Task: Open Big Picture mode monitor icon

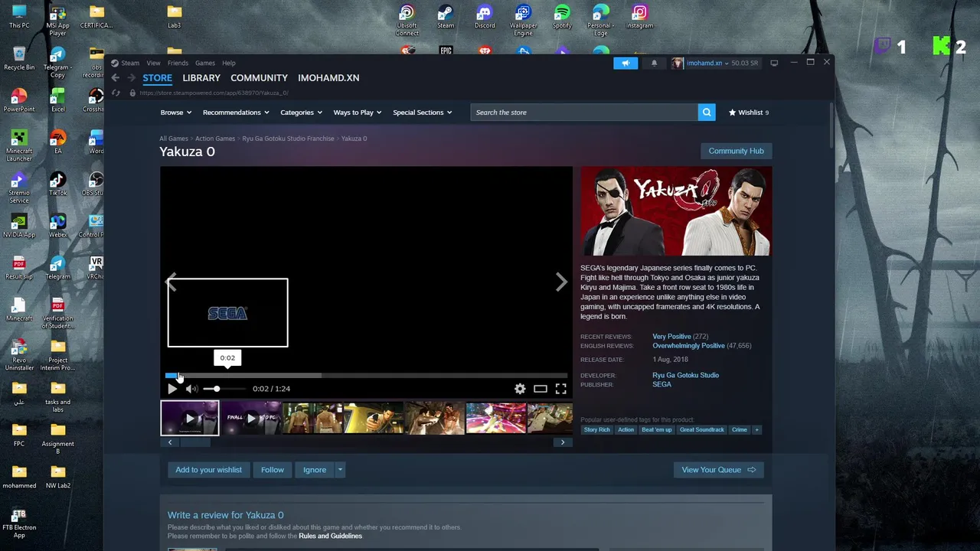Action: (774, 63)
